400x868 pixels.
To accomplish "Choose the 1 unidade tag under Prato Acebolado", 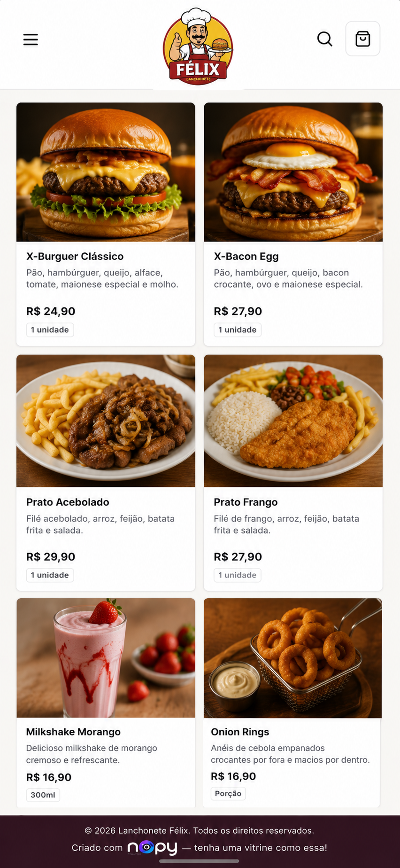I will (50, 575).
